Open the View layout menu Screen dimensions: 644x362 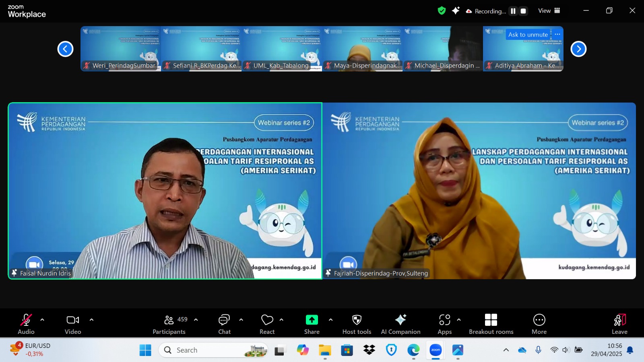pyautogui.click(x=549, y=11)
